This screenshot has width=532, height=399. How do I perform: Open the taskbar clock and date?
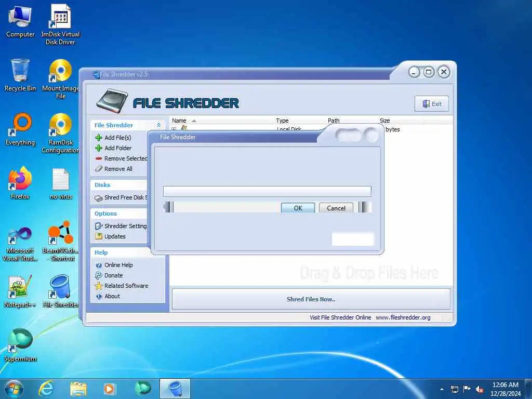tap(505, 389)
